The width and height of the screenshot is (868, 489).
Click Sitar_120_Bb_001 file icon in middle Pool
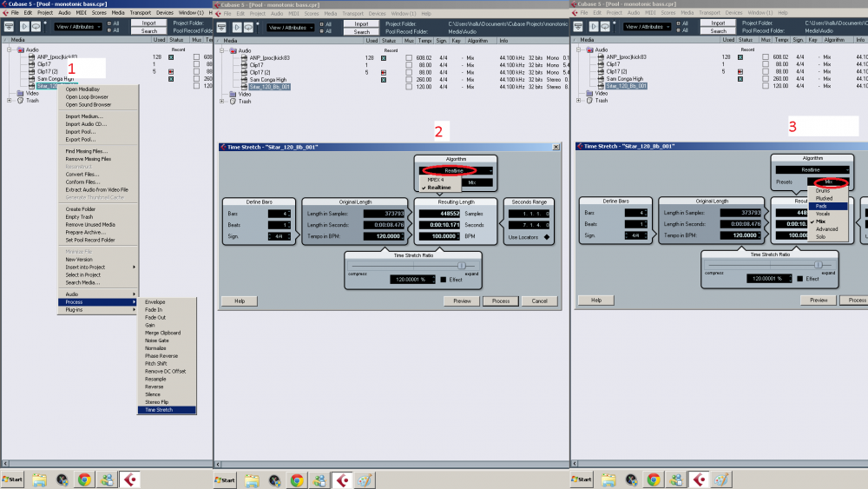[x=244, y=87]
